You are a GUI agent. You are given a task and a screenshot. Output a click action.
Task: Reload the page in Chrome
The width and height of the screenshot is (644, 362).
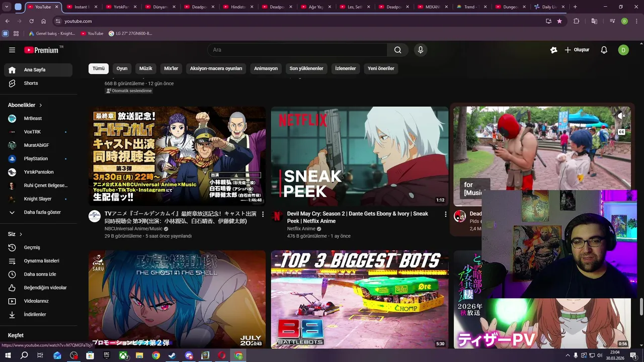click(32, 21)
